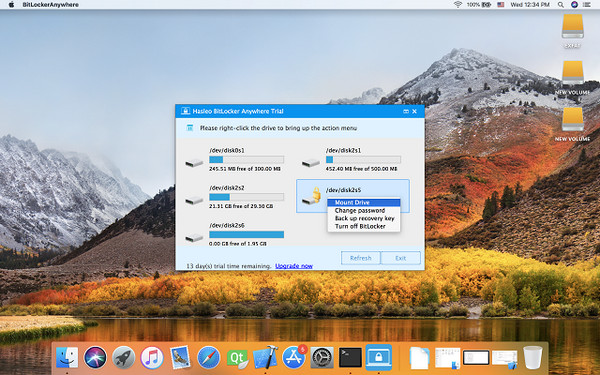Click the Wi-Fi icon in the menu bar
This screenshot has width=600, height=375.
point(457,5)
